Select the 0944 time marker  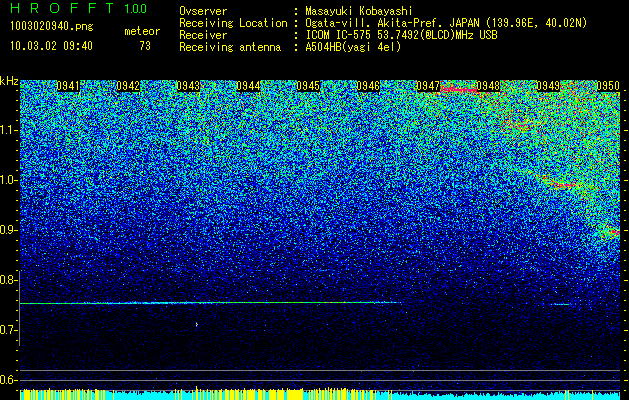pyautogui.click(x=248, y=86)
